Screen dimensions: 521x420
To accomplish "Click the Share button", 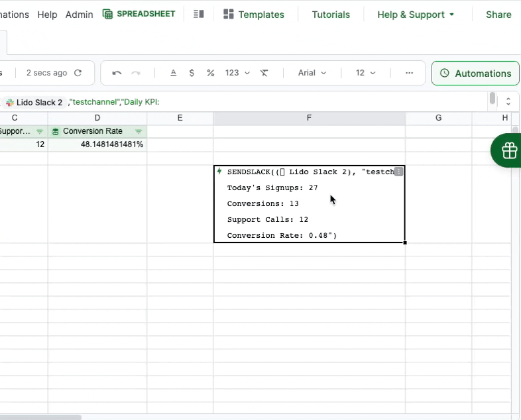I will point(498,15).
